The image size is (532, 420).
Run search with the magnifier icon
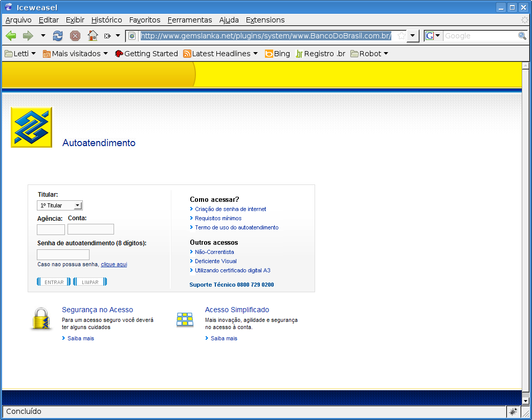point(522,36)
